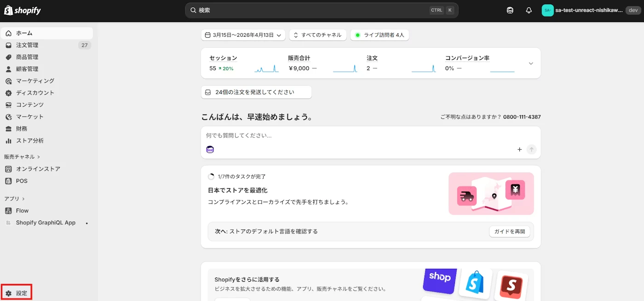Click 24個の注文を発送してください

(256, 92)
